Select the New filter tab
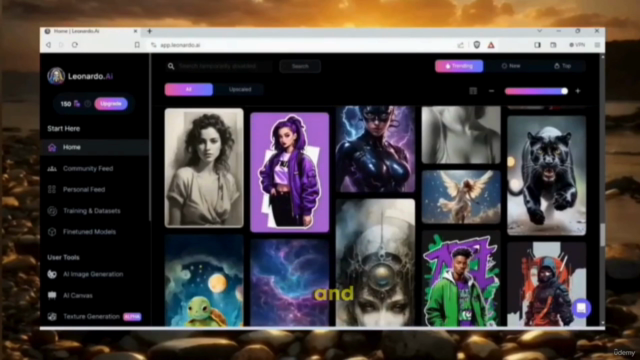This screenshot has width=640, height=360. pos(511,66)
